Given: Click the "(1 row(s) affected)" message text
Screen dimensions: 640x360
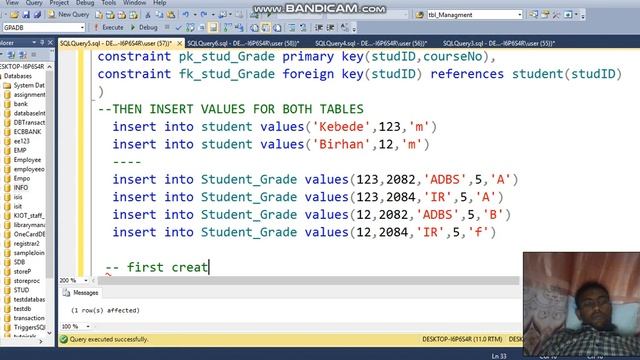Looking at the screenshot, I should pos(105,310).
